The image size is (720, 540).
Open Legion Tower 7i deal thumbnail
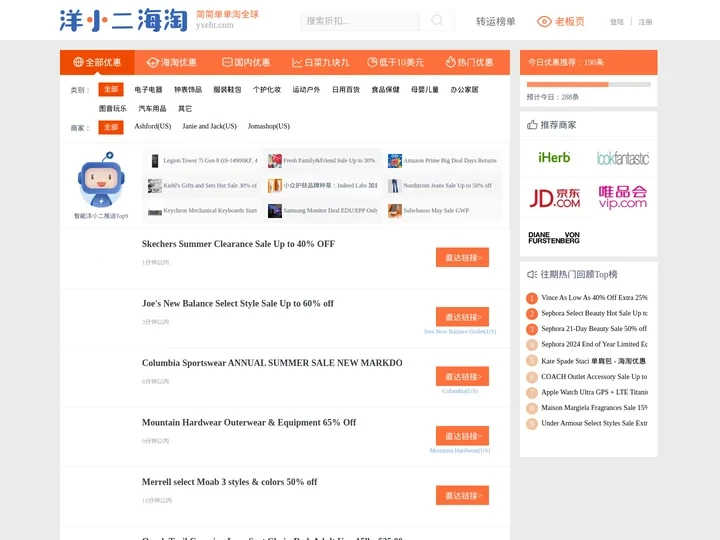[155, 161]
